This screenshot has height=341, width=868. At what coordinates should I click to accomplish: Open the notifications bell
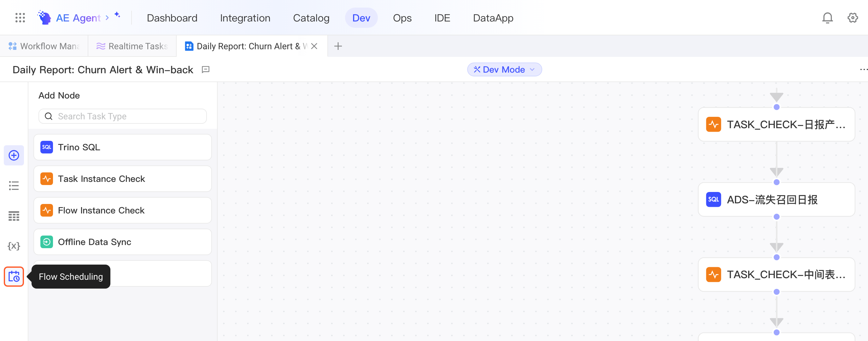tap(827, 18)
